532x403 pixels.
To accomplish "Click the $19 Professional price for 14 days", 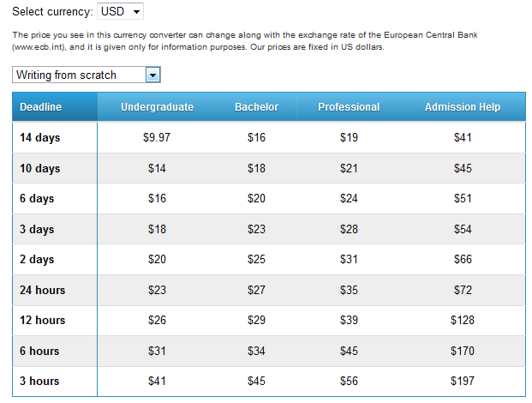I will click(349, 137).
